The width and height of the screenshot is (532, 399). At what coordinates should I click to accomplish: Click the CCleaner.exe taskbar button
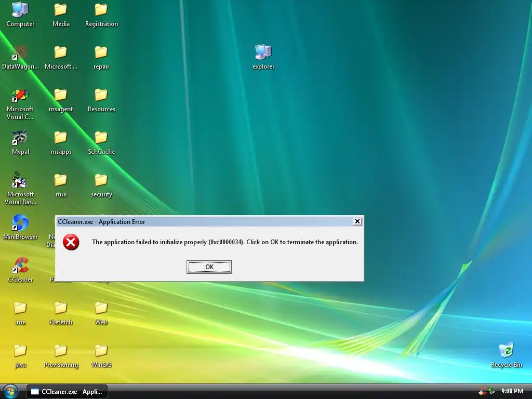[x=67, y=392]
